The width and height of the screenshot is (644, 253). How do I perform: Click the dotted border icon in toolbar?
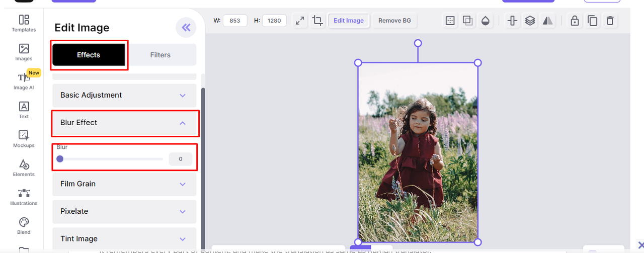[450, 21]
